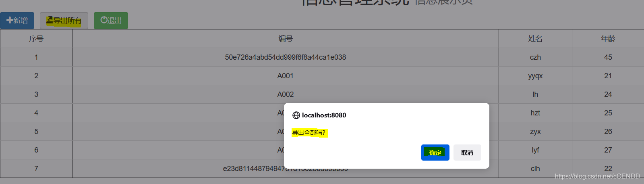Click the 导出所有 export all button
644x184 pixels.
point(64,21)
